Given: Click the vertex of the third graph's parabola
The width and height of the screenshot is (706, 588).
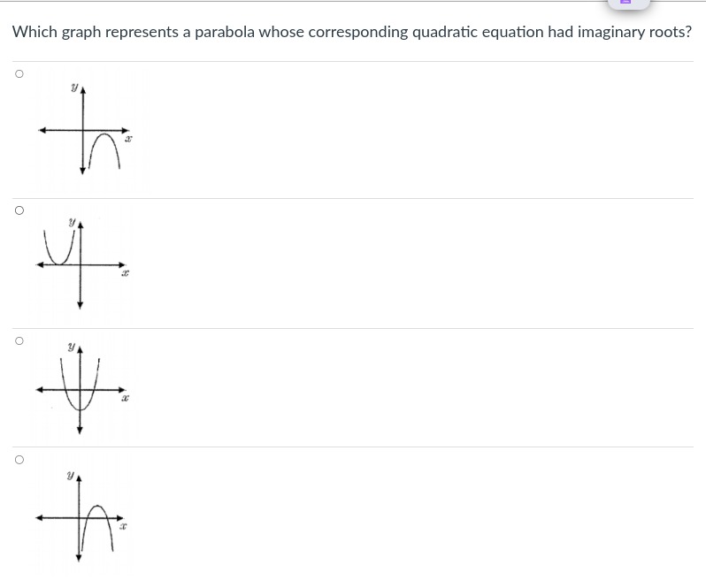Looking at the screenshot, I should (x=81, y=409).
